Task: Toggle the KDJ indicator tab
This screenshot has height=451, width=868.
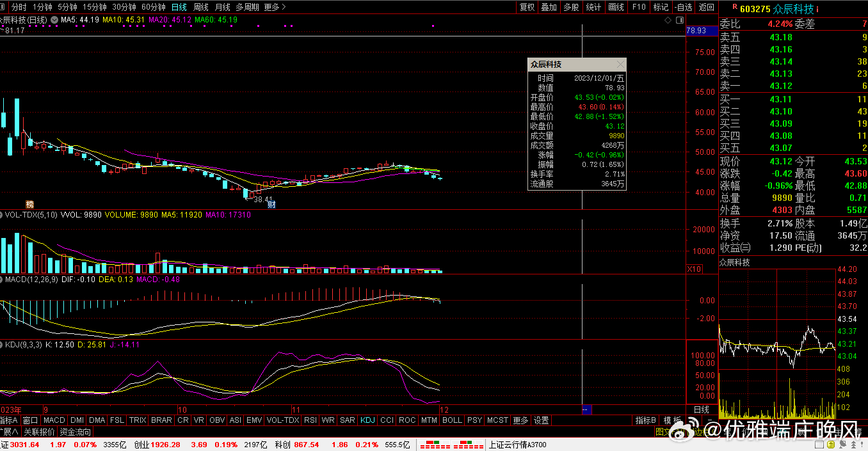Action: tap(367, 420)
